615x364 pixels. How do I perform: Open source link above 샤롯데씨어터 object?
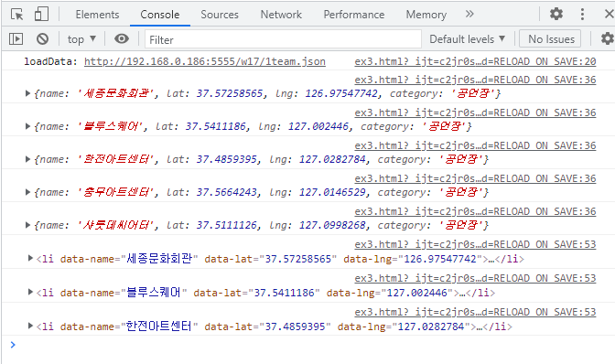pyautogui.click(x=475, y=211)
